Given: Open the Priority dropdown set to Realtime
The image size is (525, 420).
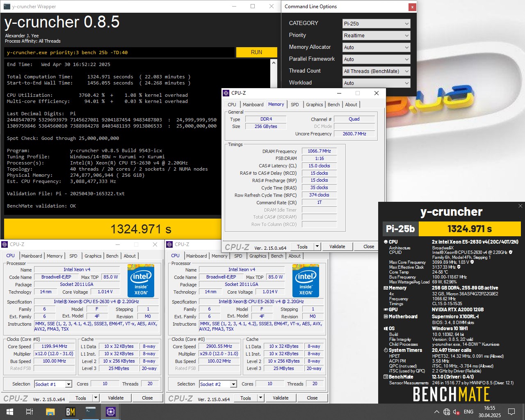Looking at the screenshot, I should tap(376, 36).
